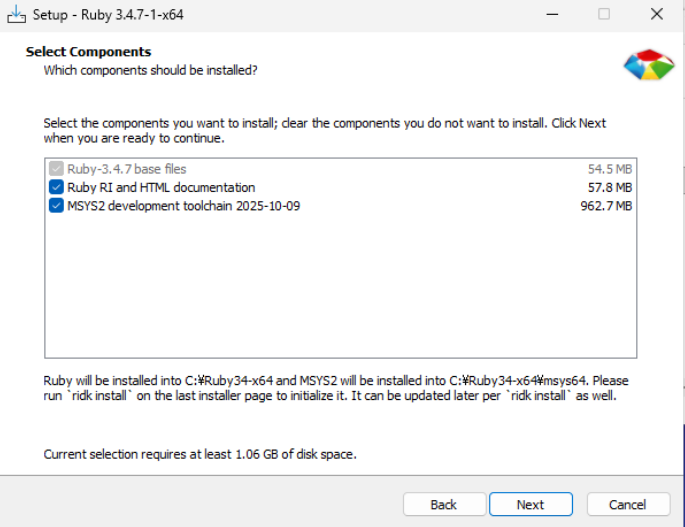Uncheck the Ruby RI and HTML documentation checkbox
Image resolution: width=685 pixels, height=527 pixels.
click(x=56, y=188)
